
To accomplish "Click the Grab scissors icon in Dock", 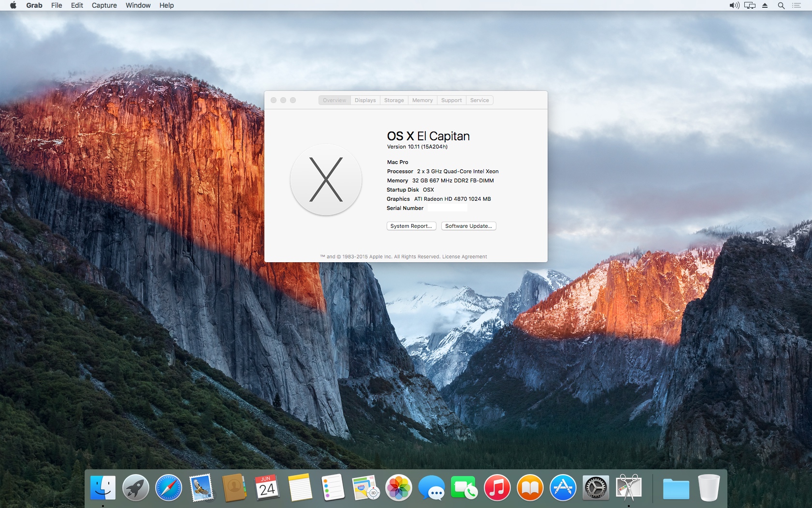I will [x=629, y=487].
